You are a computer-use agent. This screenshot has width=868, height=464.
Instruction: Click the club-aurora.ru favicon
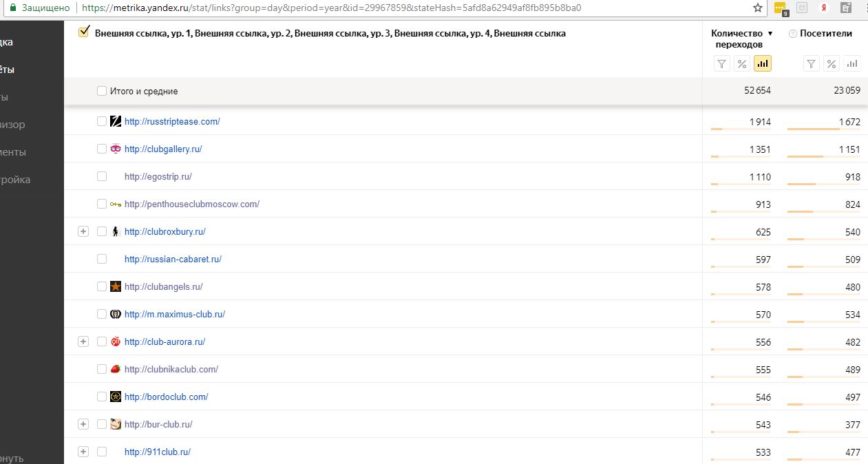coord(116,341)
